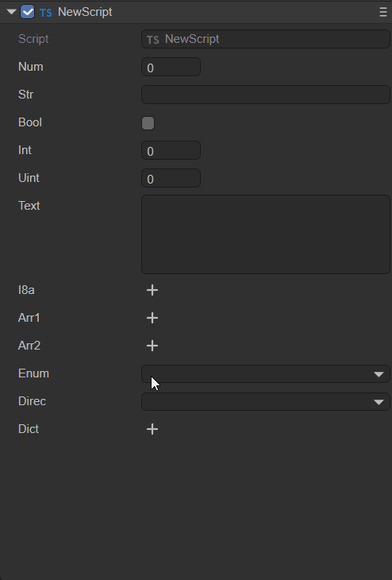
Task: Disable the NewScript component checkbox
Action: click(27, 12)
